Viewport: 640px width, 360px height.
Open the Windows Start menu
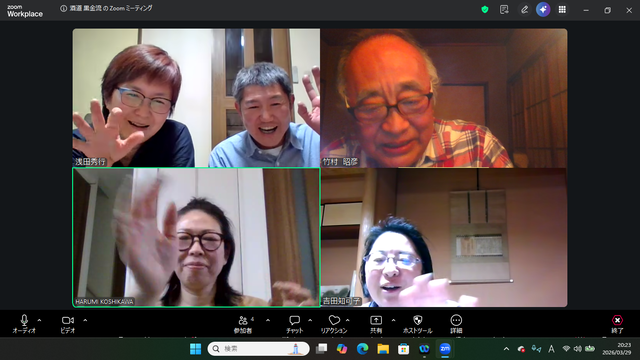(x=196, y=349)
